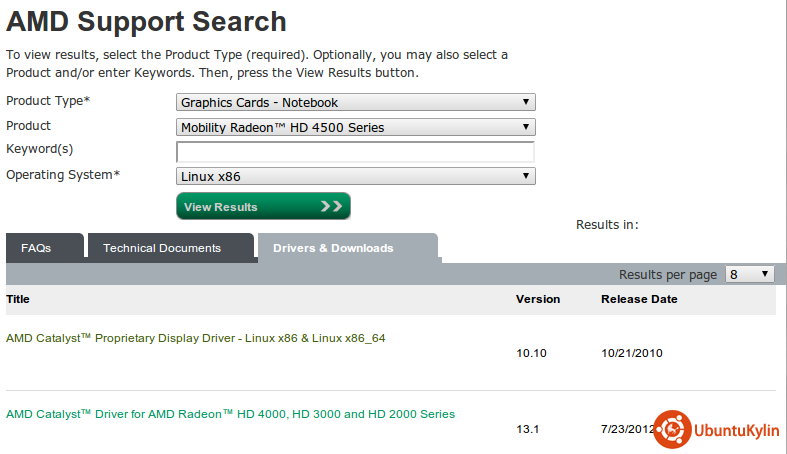Change the Results per page dropdown
Viewport: 787px width, 454px height.
pos(749,274)
